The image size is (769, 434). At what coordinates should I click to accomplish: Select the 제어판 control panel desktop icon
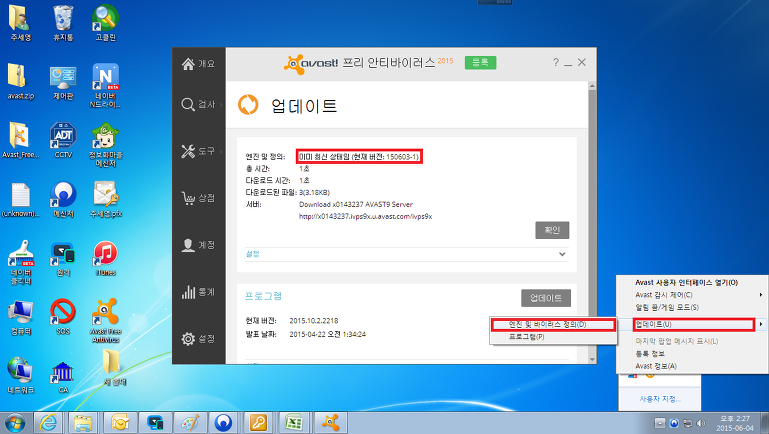63,82
